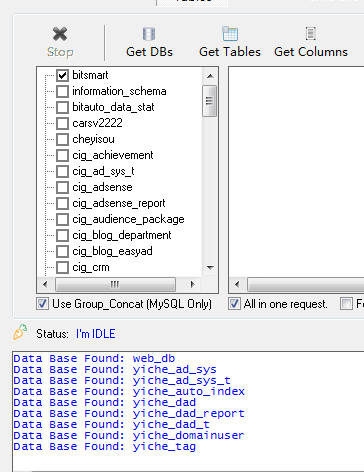Viewport: 364px width, 472px height.
Task: Click right panel horizontal scrollbar thumb
Action: point(306,284)
